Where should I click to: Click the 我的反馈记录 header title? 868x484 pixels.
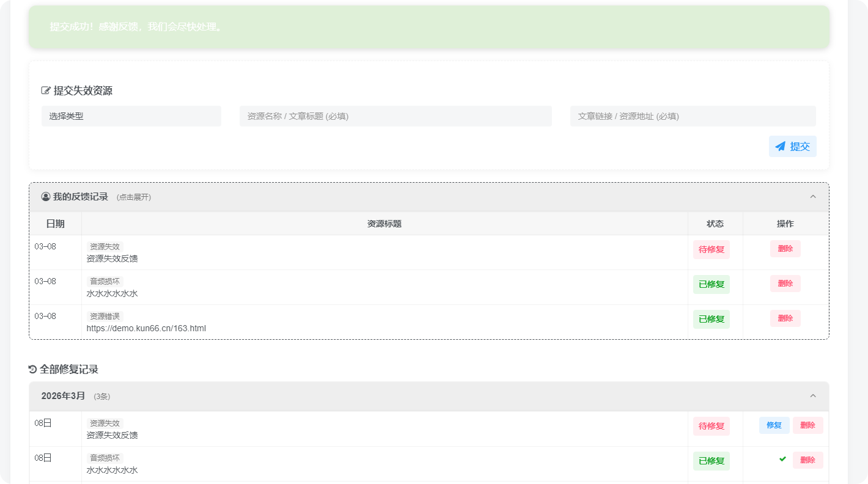tap(81, 197)
